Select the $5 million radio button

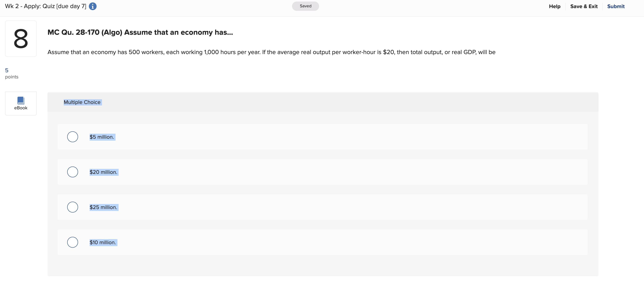(72, 137)
